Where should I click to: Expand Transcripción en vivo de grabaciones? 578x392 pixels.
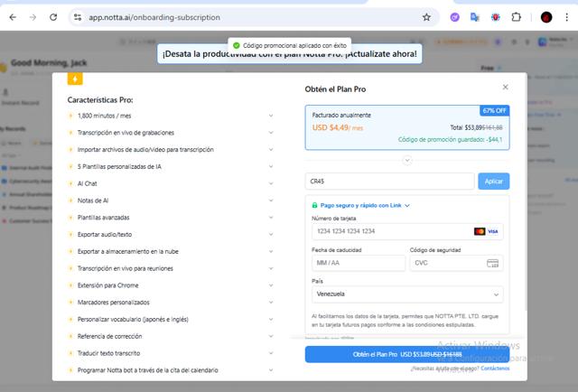pos(271,133)
